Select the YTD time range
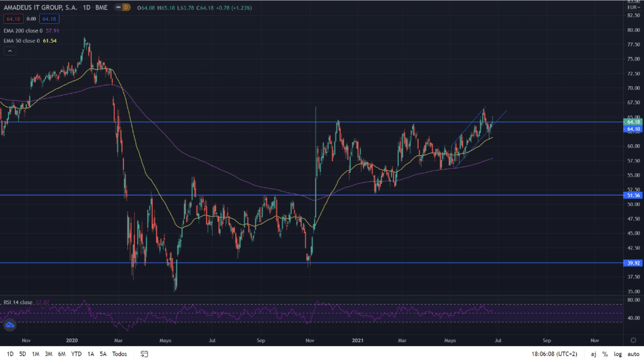 pos(76,354)
